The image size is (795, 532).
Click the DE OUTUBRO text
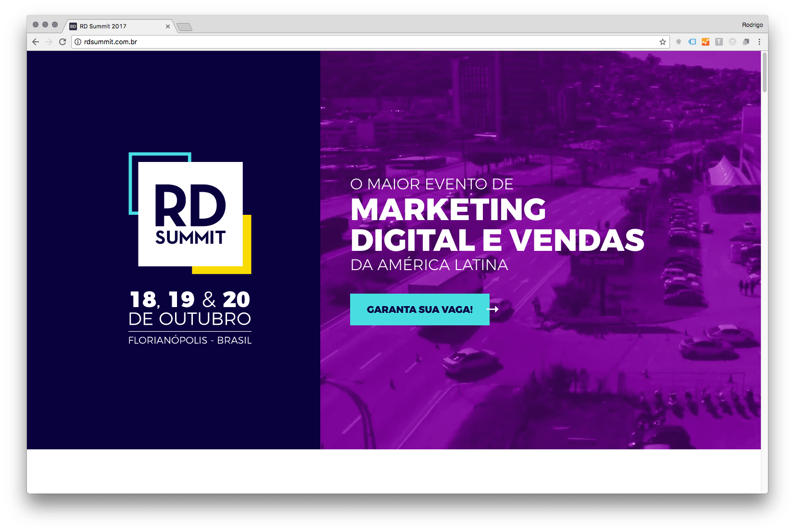pos(190,319)
